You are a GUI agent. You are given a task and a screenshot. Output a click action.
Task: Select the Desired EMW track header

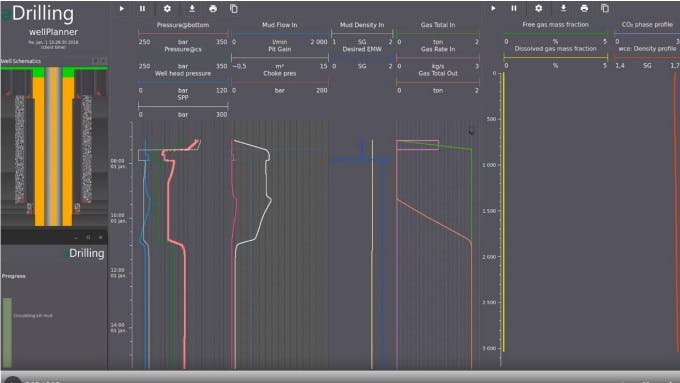[x=362, y=49]
